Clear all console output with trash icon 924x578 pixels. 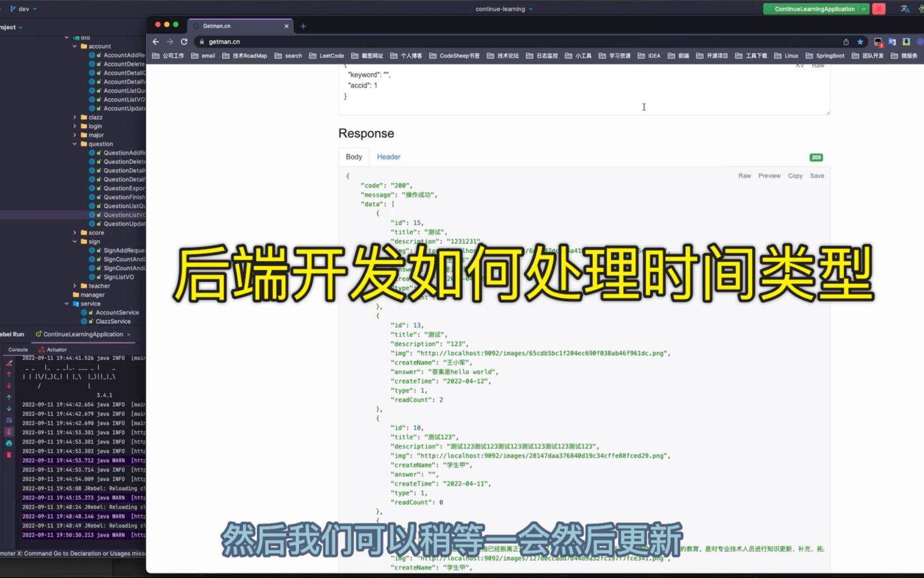(x=9, y=455)
